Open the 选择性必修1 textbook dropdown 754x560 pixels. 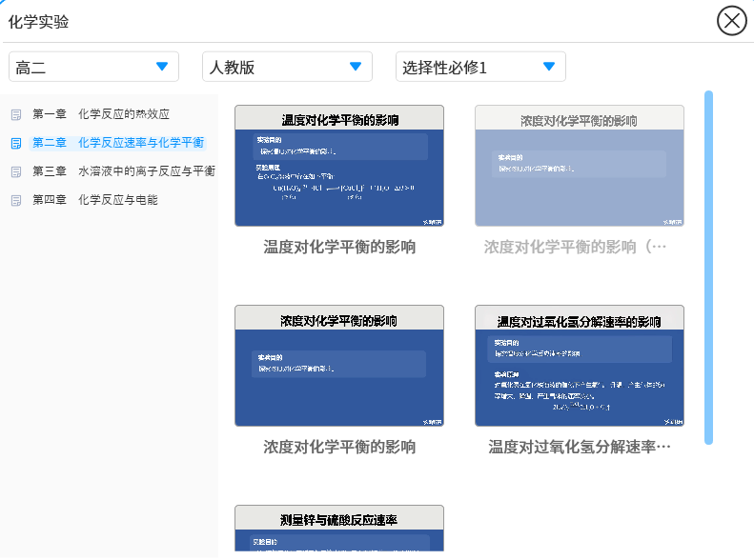(480, 67)
